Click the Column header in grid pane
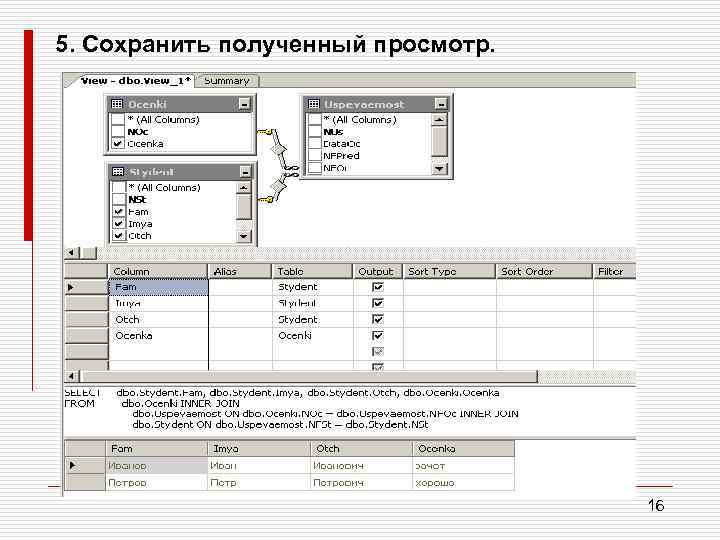 158,271
